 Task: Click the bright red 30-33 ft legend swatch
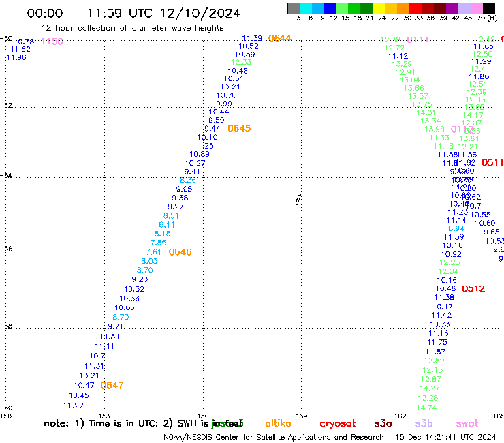click(x=415, y=8)
